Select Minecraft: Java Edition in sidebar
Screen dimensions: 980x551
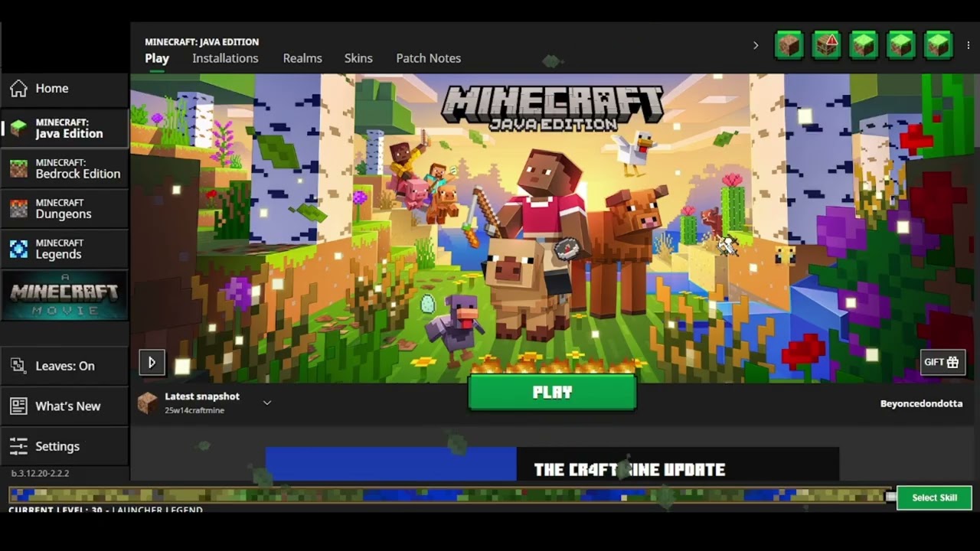click(64, 128)
